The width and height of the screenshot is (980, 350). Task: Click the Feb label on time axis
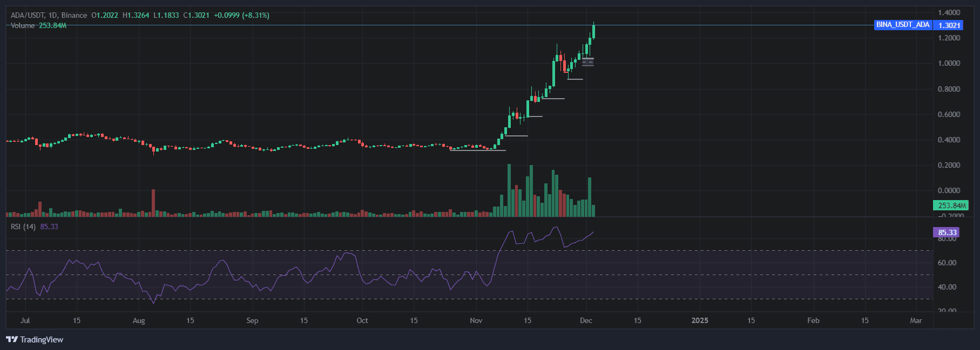pyautogui.click(x=813, y=320)
